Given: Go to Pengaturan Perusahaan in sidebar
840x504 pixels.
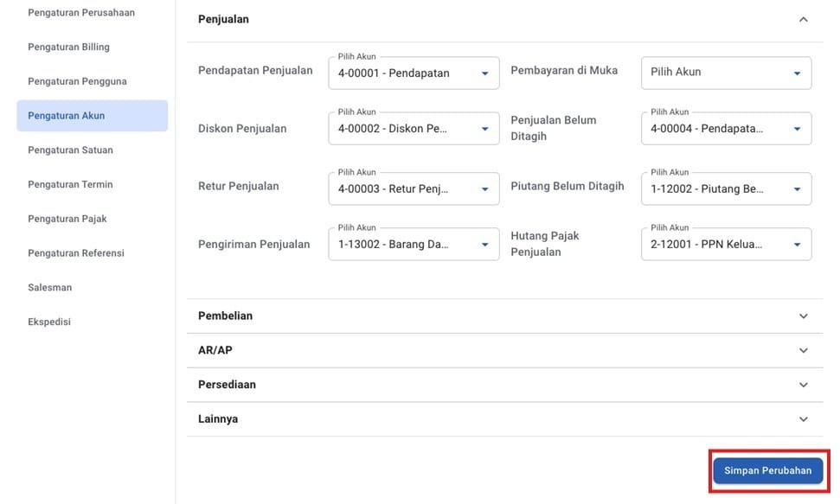Looking at the screenshot, I should (x=81, y=13).
